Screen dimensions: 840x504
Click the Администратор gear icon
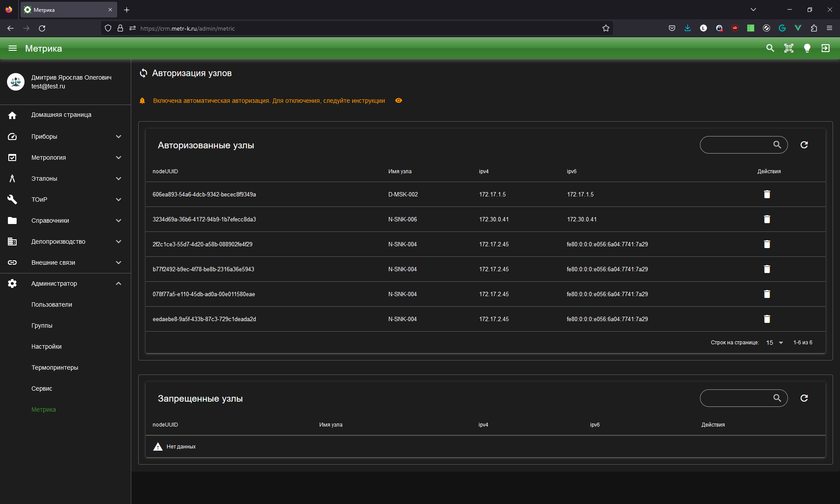click(12, 283)
